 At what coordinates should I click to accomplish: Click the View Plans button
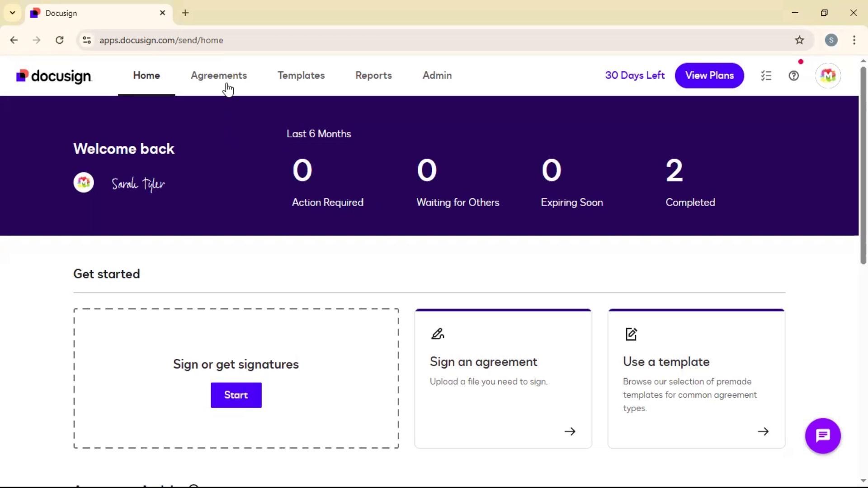click(x=709, y=75)
